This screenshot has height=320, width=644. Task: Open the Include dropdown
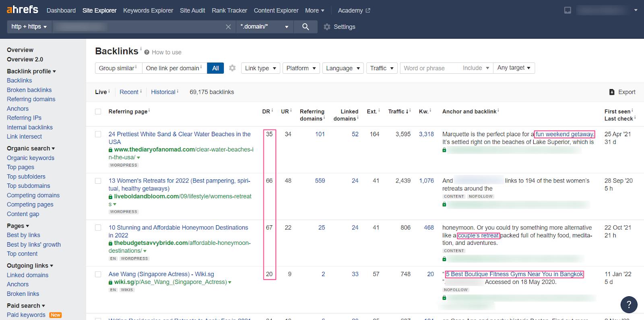476,68
